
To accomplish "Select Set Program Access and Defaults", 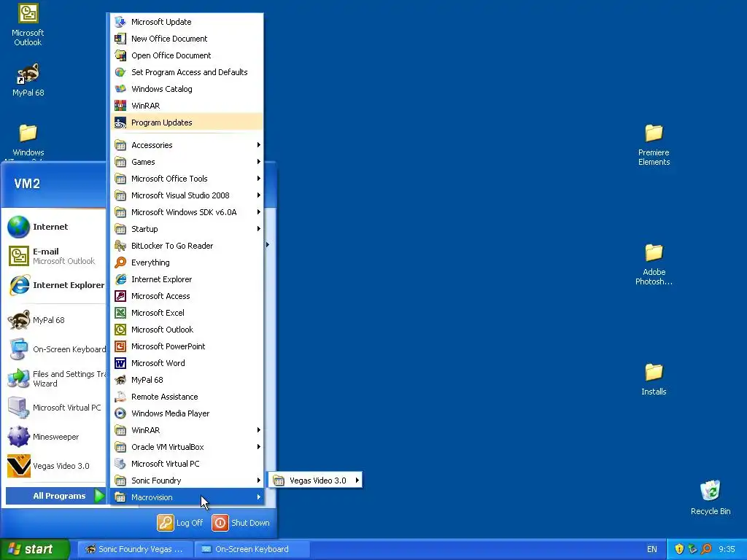I will [187, 72].
